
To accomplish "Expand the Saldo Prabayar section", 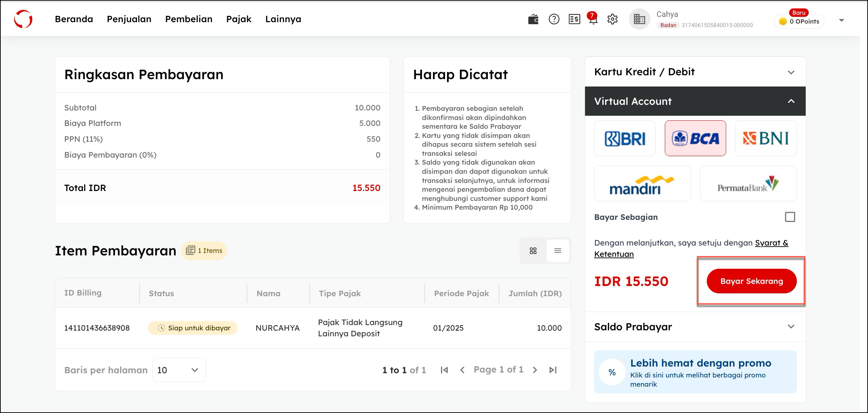I will coord(695,327).
